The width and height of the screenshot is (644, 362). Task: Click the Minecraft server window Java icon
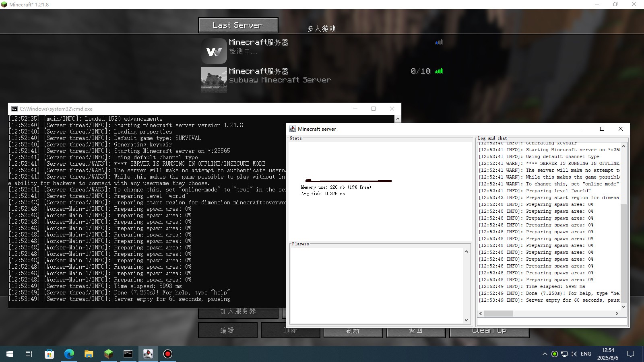(293, 129)
